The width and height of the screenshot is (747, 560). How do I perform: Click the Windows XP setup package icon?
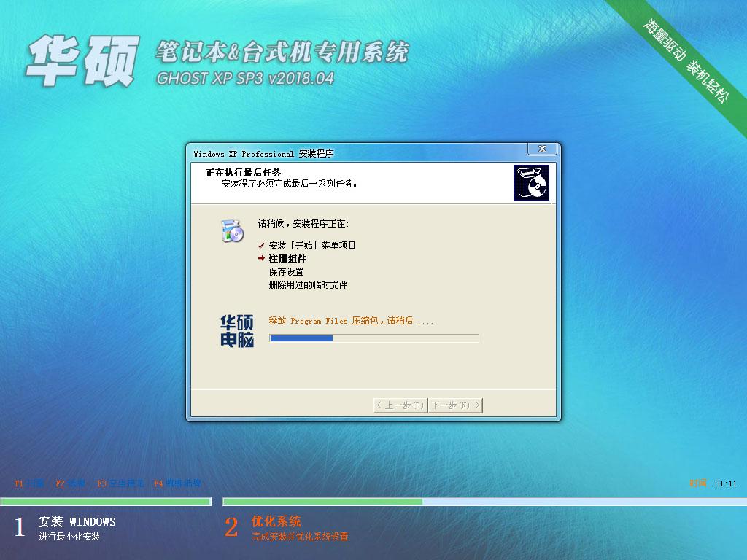tap(531, 182)
